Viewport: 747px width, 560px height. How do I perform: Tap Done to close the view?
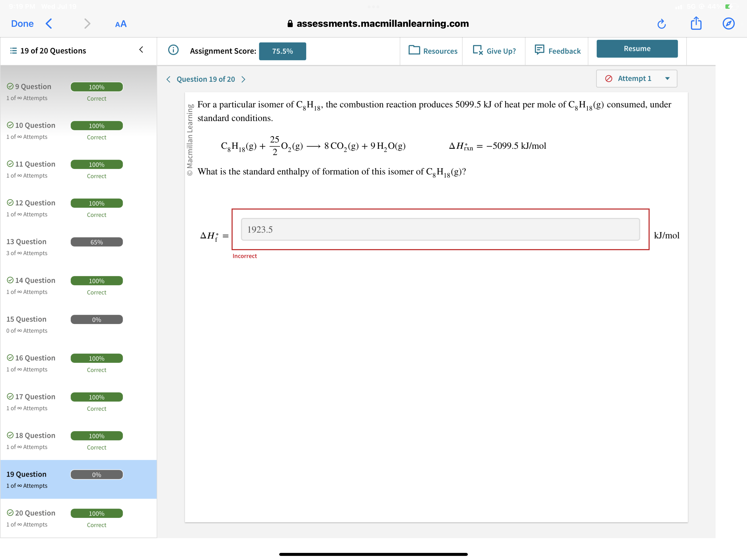pyautogui.click(x=22, y=24)
